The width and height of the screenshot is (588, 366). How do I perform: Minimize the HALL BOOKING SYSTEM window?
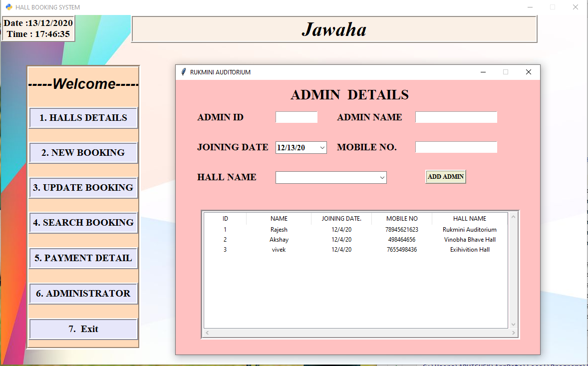(530, 7)
